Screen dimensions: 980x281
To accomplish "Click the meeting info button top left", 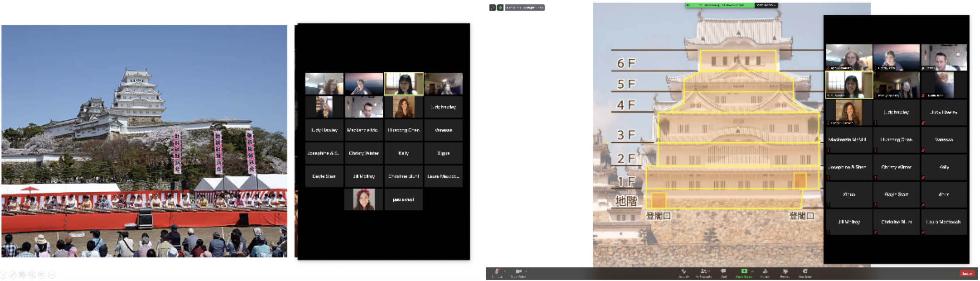I will coord(493,7).
